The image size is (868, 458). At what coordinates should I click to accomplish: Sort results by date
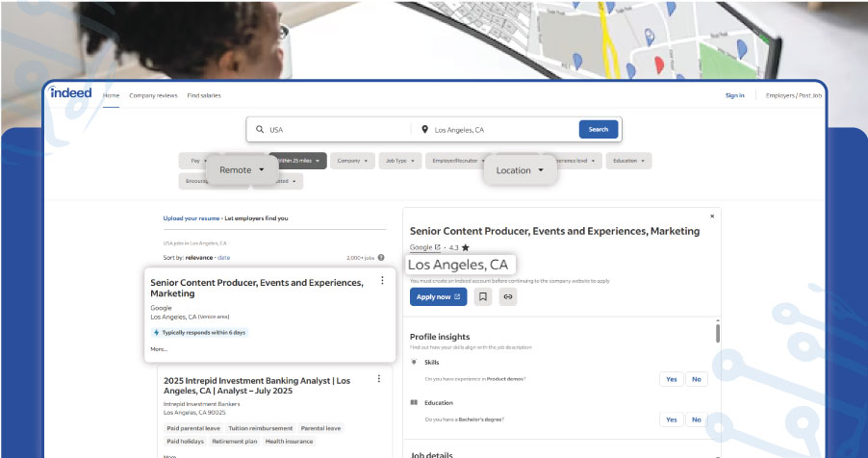click(x=223, y=258)
